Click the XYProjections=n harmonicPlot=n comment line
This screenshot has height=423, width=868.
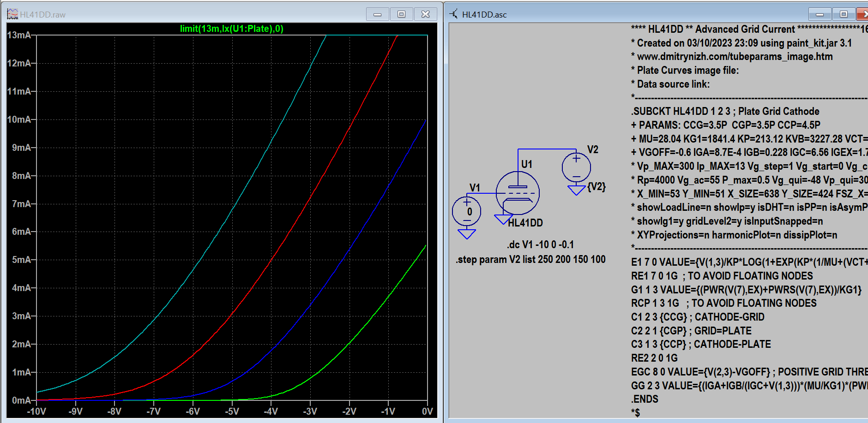tap(734, 235)
